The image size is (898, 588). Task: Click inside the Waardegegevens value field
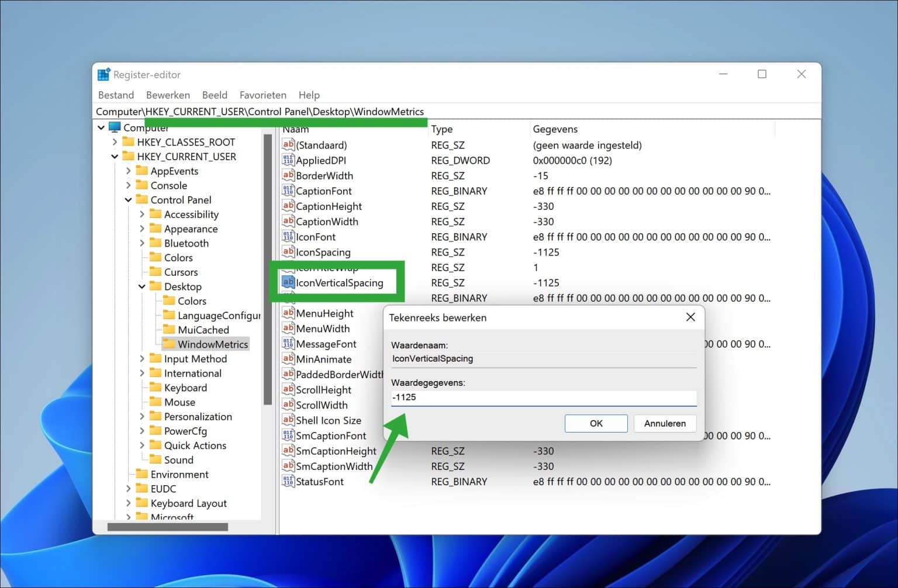[x=543, y=397]
